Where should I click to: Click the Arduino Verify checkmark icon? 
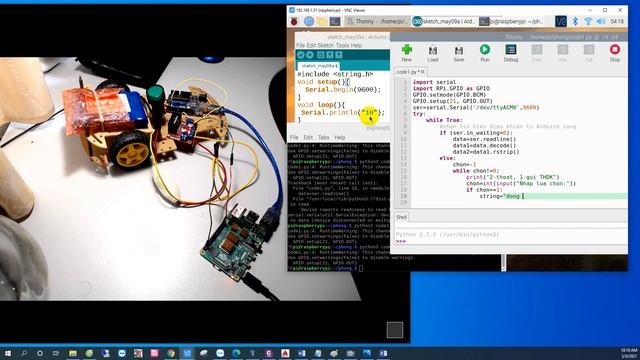(301, 55)
